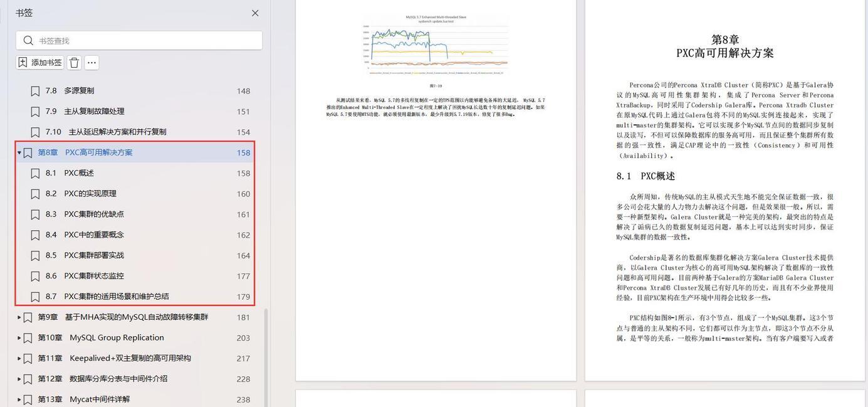Viewport: 868px width, 407px height.
Task: Open bookmark 8.1 PXC概述
Action: [70, 173]
